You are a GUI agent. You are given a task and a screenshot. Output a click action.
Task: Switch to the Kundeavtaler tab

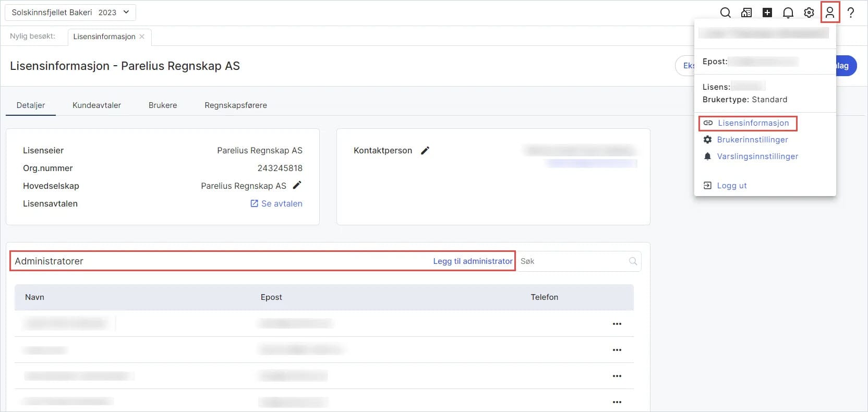point(97,105)
